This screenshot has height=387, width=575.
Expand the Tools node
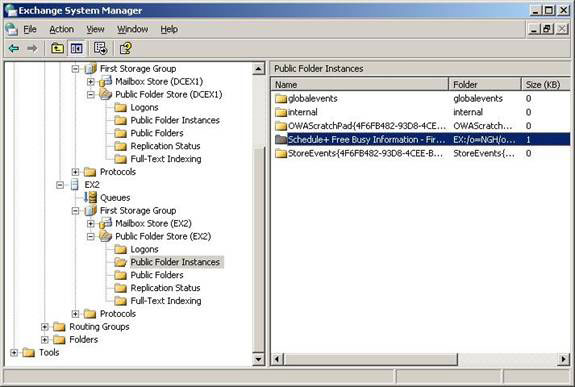pyautogui.click(x=14, y=353)
